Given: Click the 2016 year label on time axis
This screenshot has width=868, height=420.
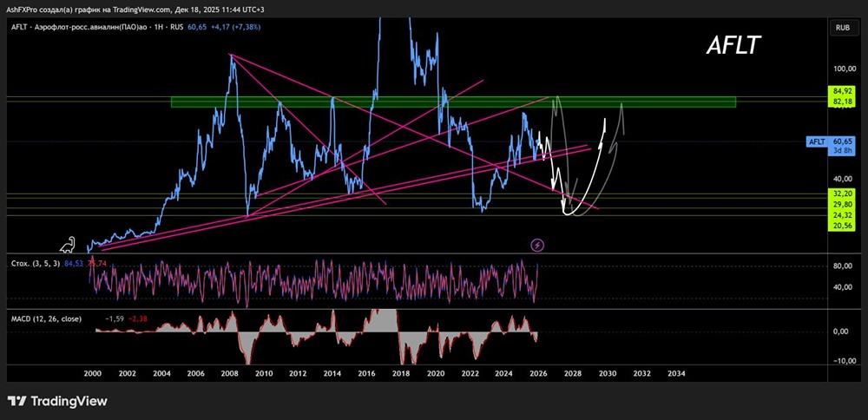Looking at the screenshot, I should point(367,373).
